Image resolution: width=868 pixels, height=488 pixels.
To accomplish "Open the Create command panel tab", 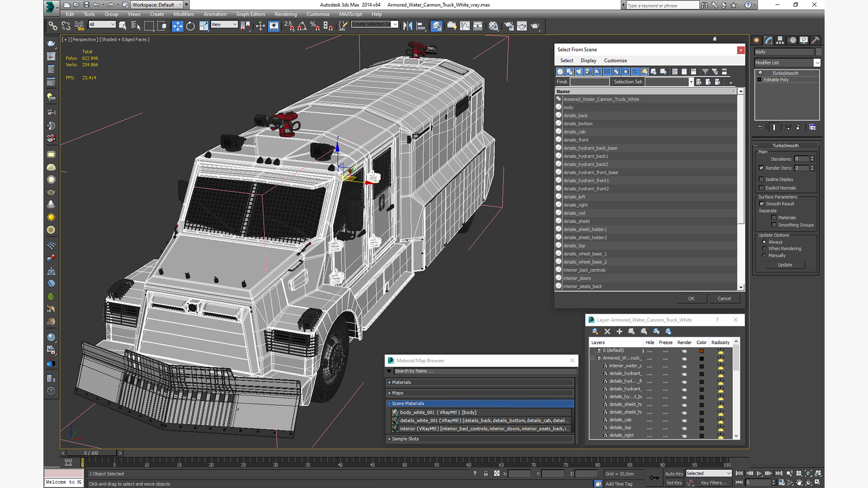I will tap(756, 40).
